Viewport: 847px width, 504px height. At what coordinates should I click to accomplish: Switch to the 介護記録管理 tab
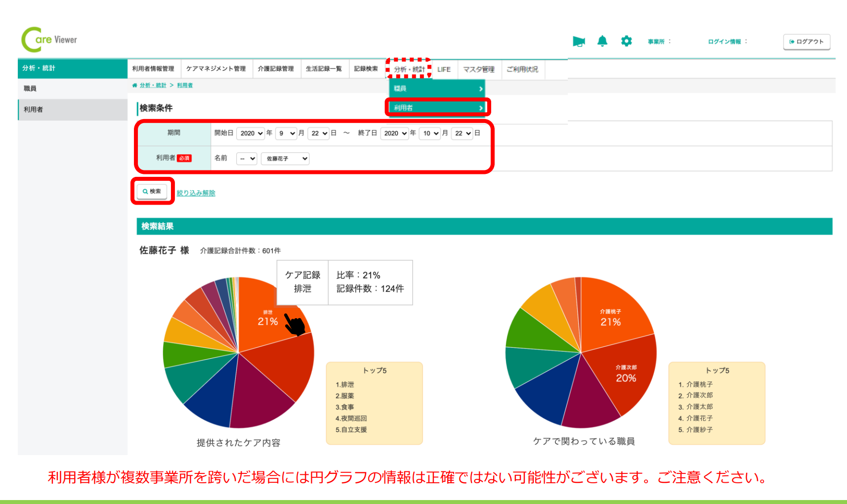(276, 69)
